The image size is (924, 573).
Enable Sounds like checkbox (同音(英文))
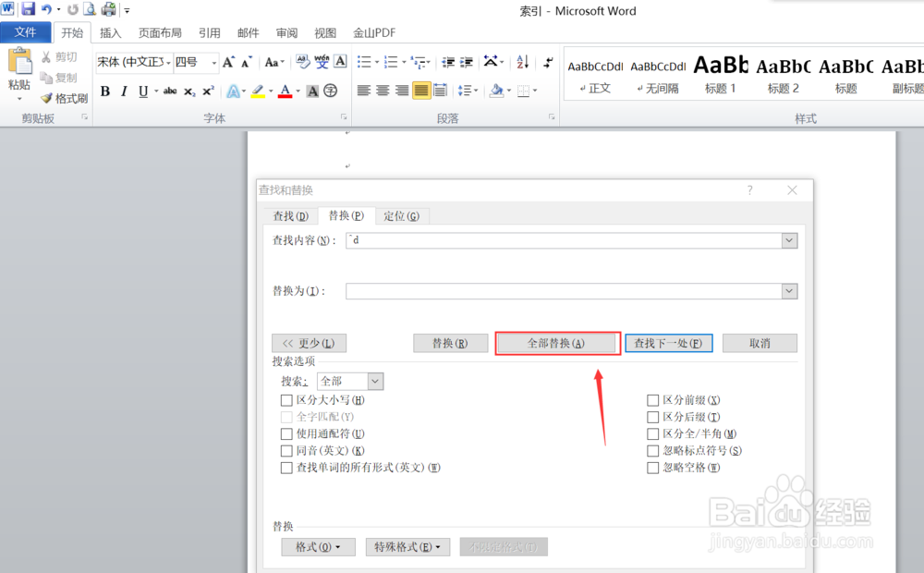(286, 451)
